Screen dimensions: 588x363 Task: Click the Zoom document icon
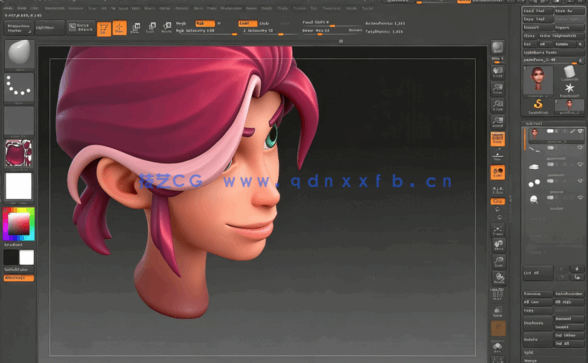(x=498, y=89)
